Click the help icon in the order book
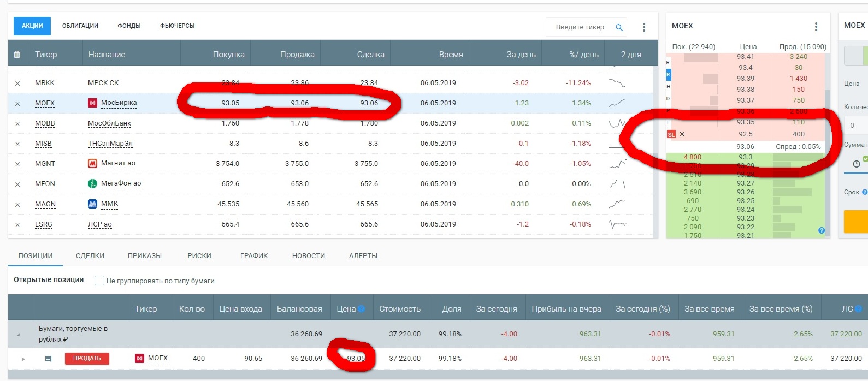Image resolution: width=868 pixels, height=381 pixels. tap(822, 230)
